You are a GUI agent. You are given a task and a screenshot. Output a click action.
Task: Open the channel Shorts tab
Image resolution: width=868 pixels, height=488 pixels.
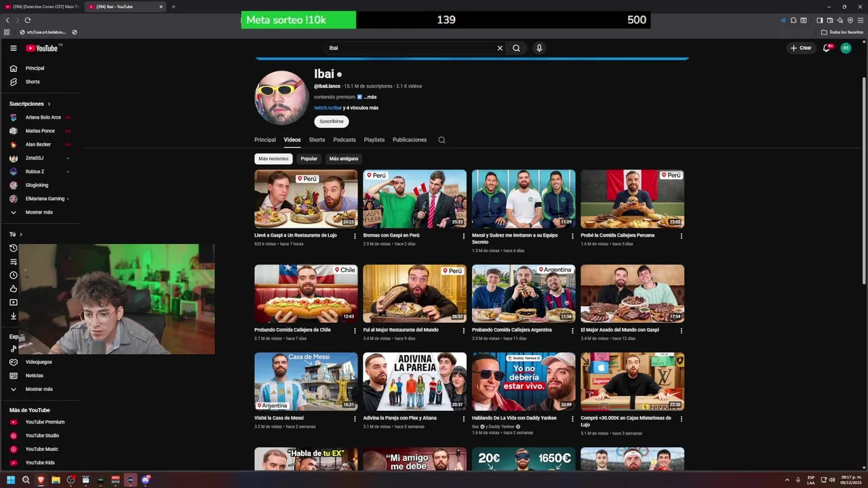click(317, 140)
